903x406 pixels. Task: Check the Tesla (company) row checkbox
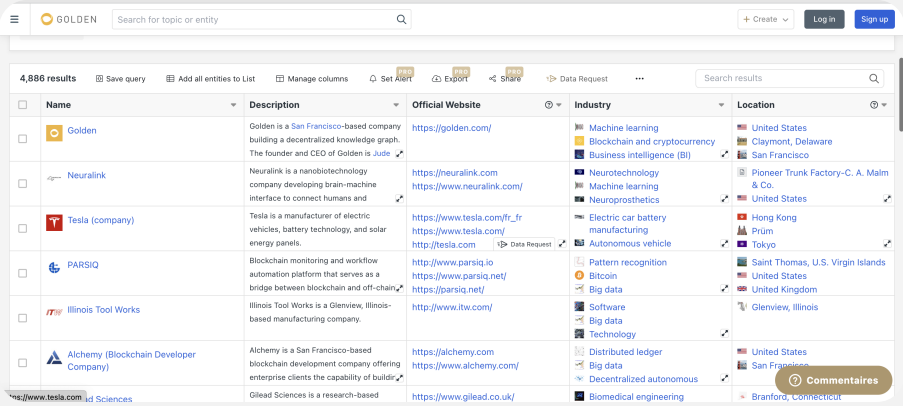(x=22, y=229)
